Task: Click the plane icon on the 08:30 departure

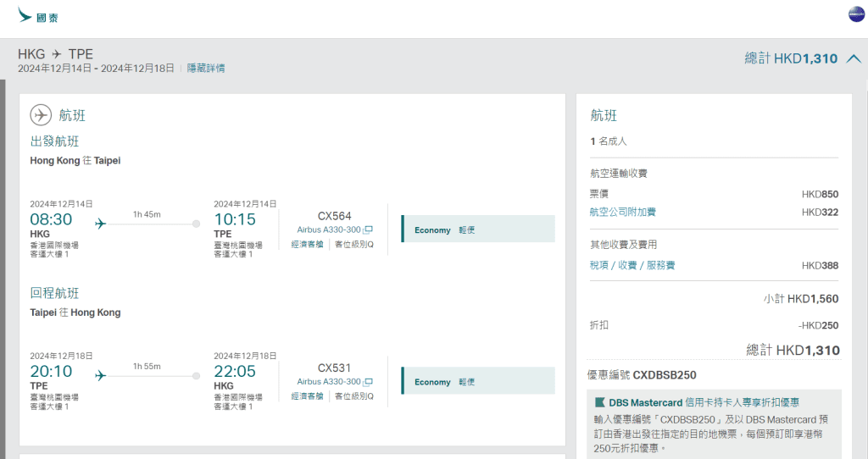Action: click(x=101, y=224)
